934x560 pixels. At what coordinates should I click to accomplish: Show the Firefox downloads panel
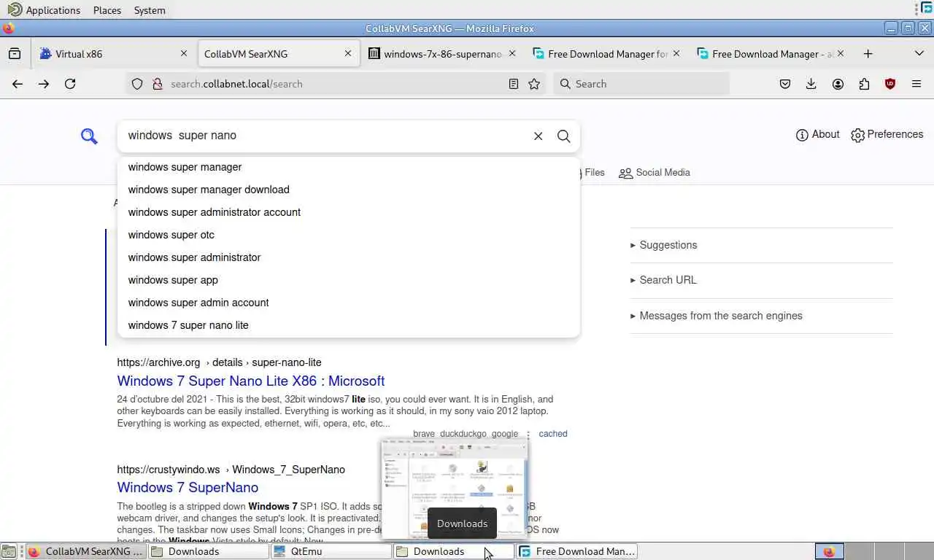[x=811, y=84]
